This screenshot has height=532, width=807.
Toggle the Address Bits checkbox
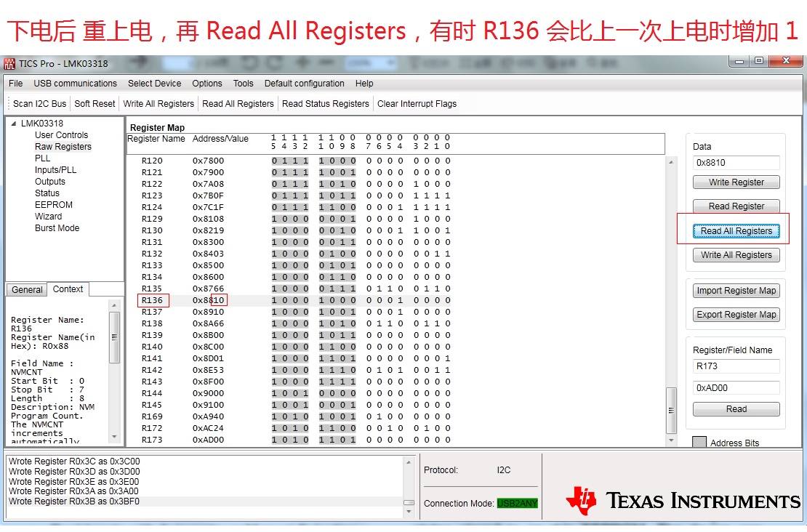point(699,443)
